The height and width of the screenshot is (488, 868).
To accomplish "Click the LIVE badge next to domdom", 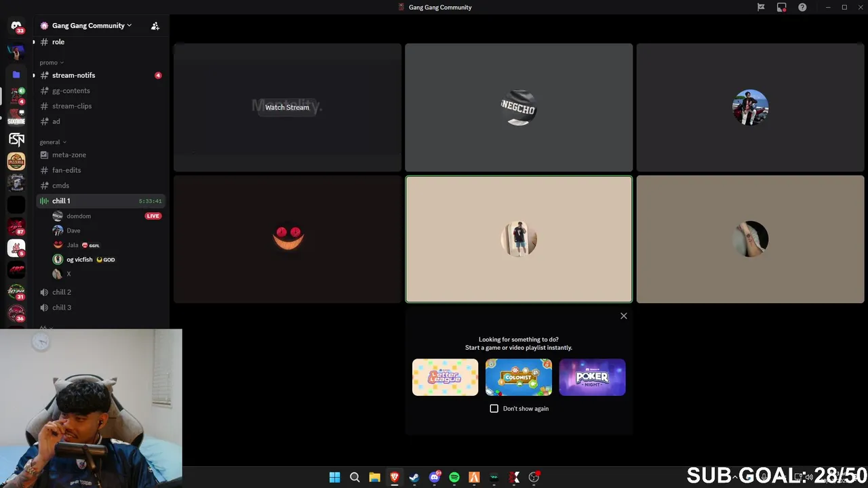I will [x=153, y=216].
